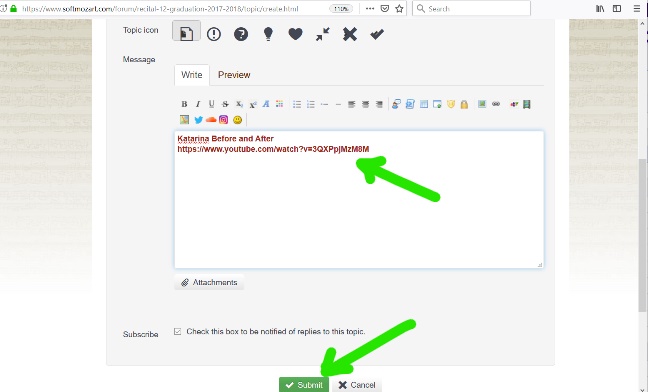Open the font size dropdown
This screenshot has width=648, height=392.
tap(266, 104)
